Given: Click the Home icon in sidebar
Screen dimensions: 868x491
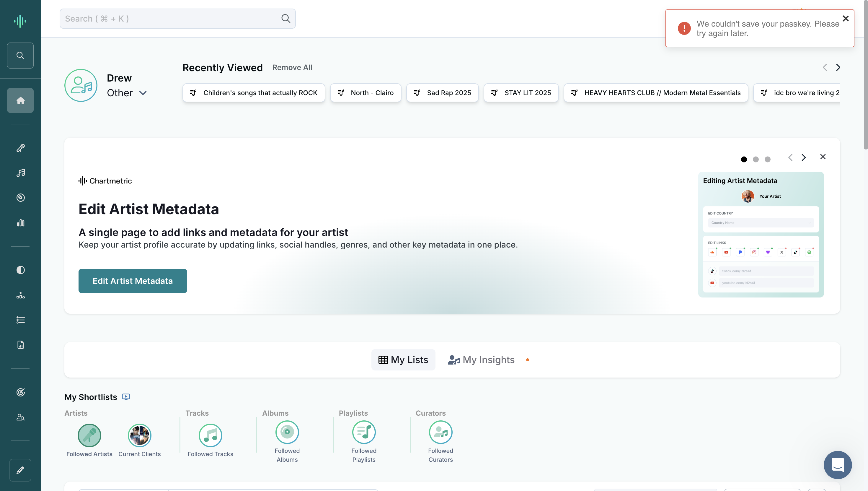Looking at the screenshot, I should click(21, 100).
